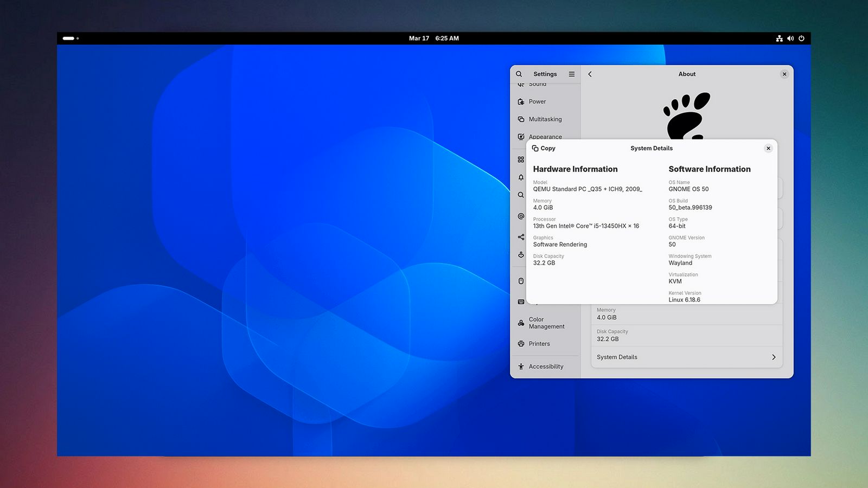Select Printers in the sidebar
This screenshot has height=488, width=868.
(539, 344)
